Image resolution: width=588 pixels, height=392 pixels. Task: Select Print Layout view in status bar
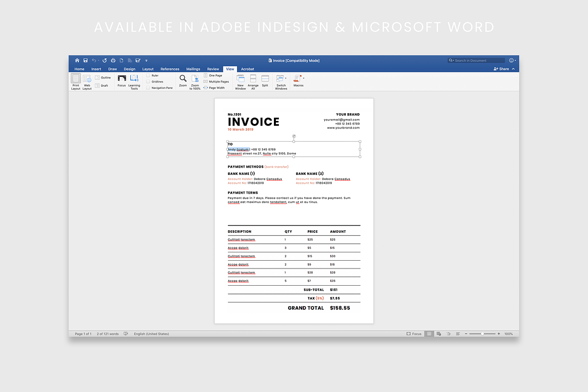tap(429, 334)
